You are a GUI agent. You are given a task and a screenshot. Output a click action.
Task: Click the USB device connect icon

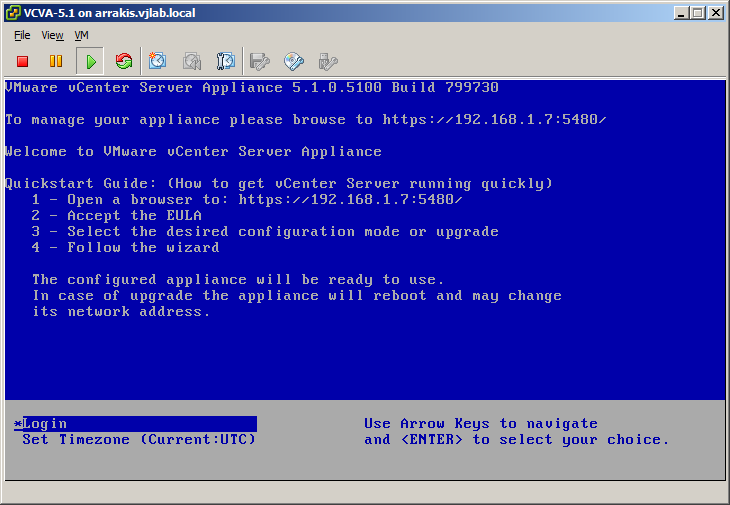coord(327,61)
